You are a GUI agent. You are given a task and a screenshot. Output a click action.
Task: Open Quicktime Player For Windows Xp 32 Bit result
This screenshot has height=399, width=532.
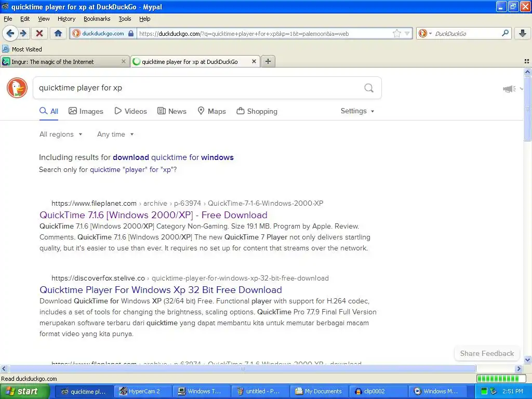(x=161, y=290)
